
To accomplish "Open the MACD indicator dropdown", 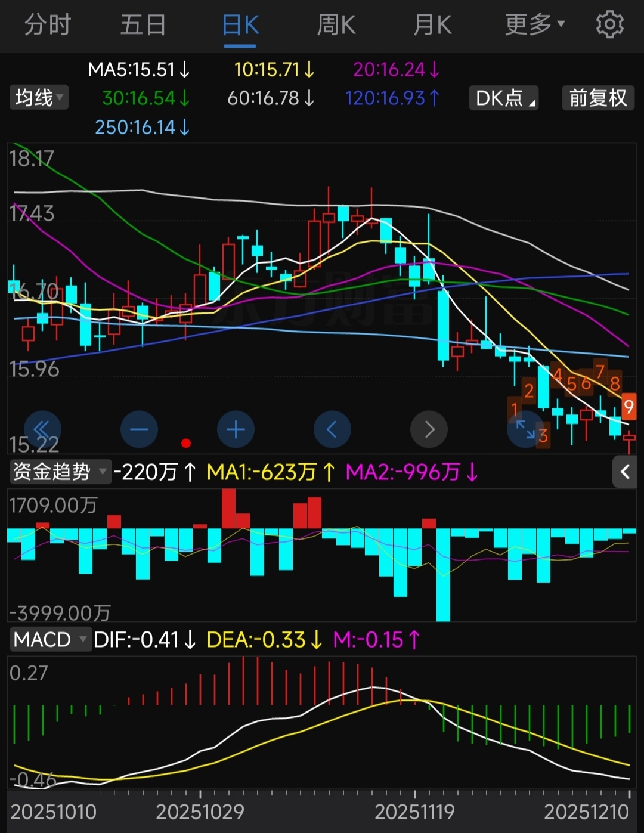I will pos(50,639).
